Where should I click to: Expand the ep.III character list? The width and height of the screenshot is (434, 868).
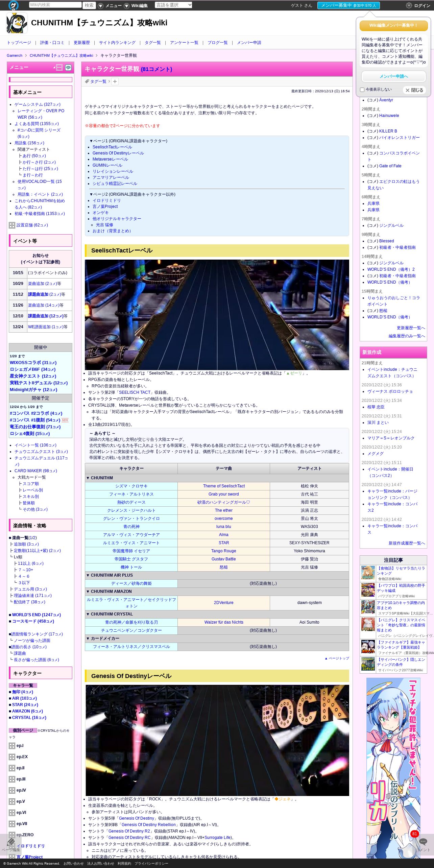12,779
